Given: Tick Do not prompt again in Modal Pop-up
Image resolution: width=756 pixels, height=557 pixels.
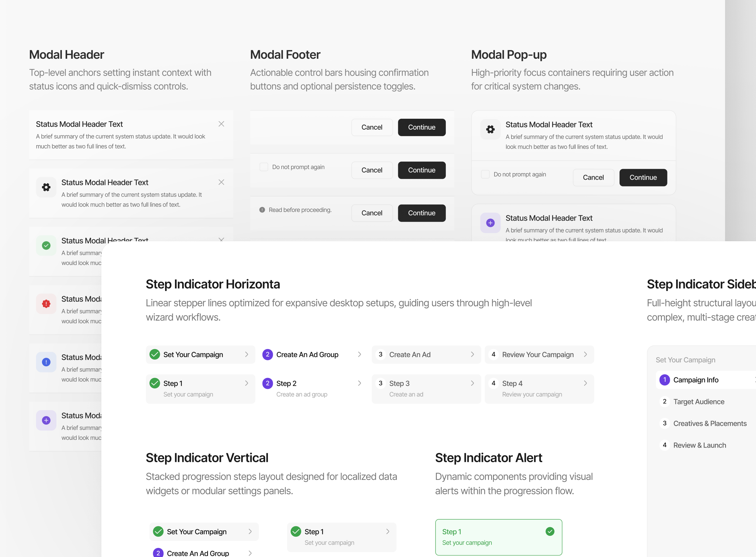Looking at the screenshot, I should pyautogui.click(x=485, y=174).
